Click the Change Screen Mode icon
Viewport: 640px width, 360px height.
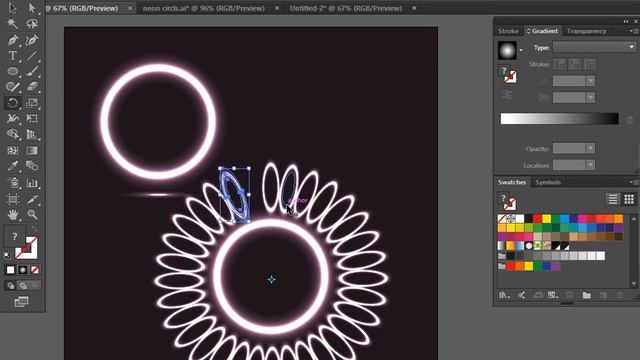tap(21, 302)
